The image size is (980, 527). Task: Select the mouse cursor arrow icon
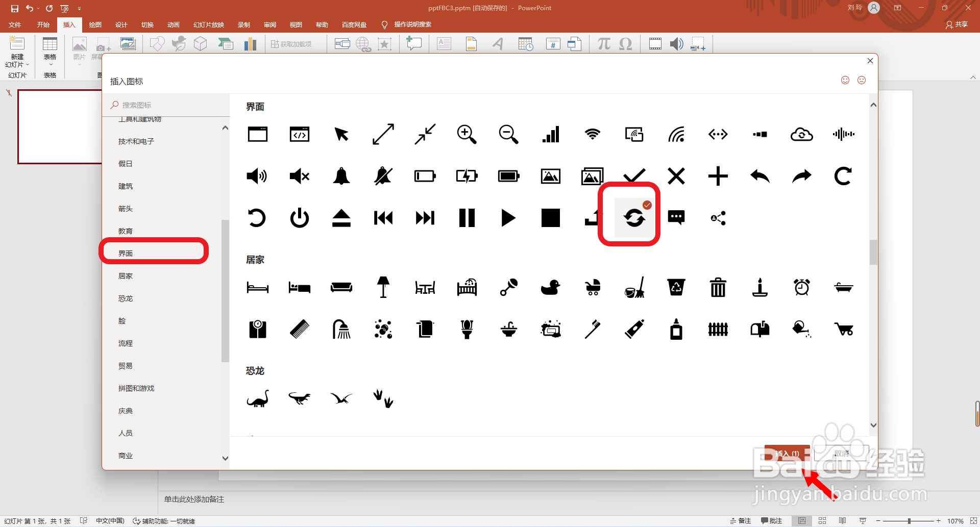tap(341, 134)
